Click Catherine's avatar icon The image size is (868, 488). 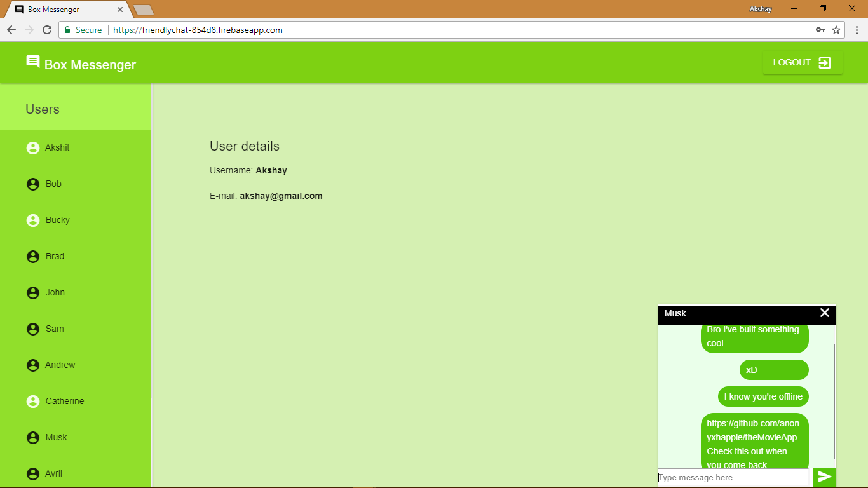pos(33,402)
